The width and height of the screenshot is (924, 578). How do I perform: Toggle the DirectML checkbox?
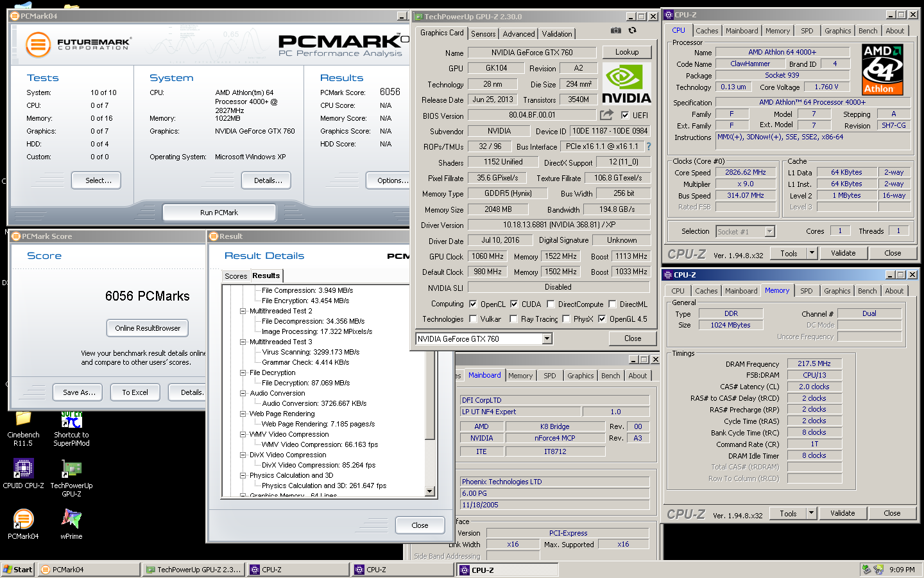[x=612, y=304]
